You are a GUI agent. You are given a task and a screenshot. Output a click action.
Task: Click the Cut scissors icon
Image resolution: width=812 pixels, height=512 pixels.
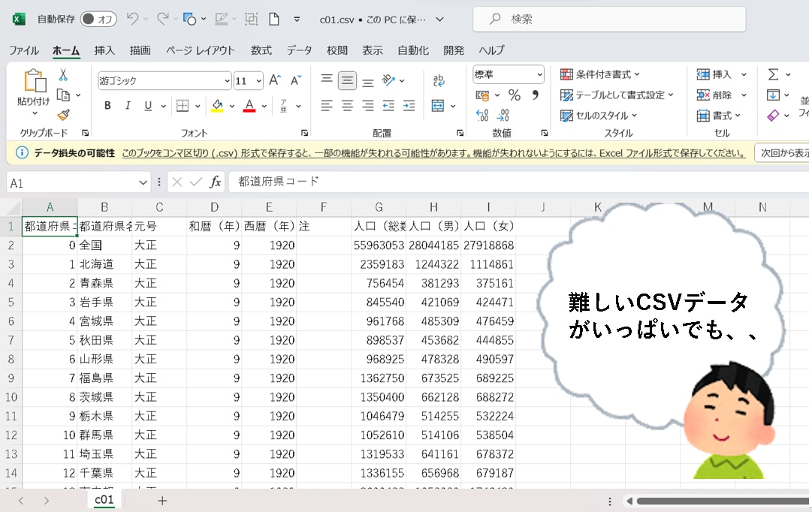coord(63,75)
